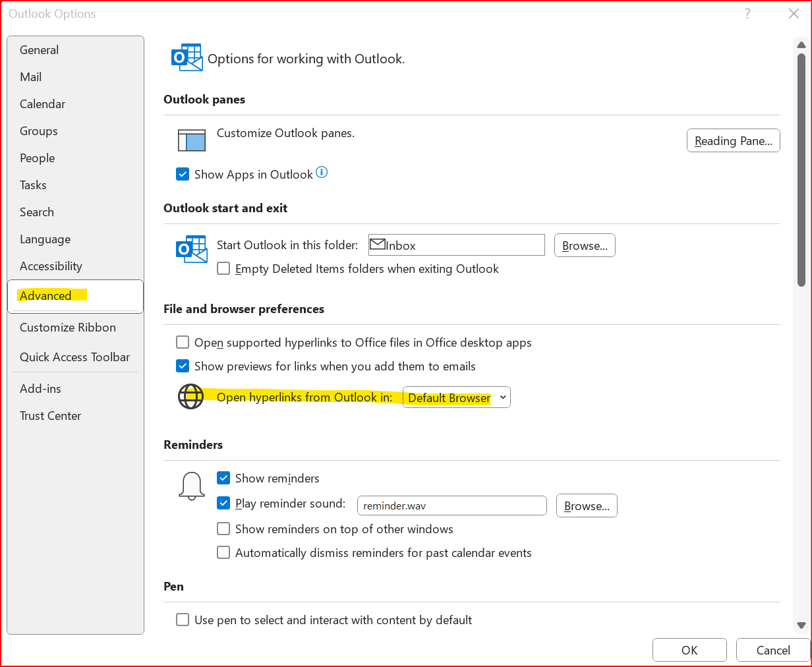Image resolution: width=812 pixels, height=667 pixels.
Task: Click the Outlook logo icon beside the options heading
Action: [187, 58]
